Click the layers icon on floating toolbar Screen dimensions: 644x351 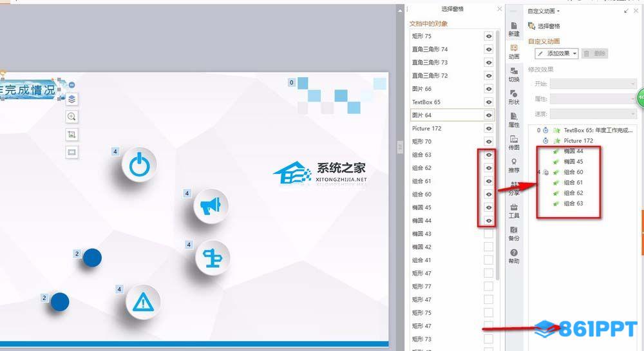pos(71,99)
